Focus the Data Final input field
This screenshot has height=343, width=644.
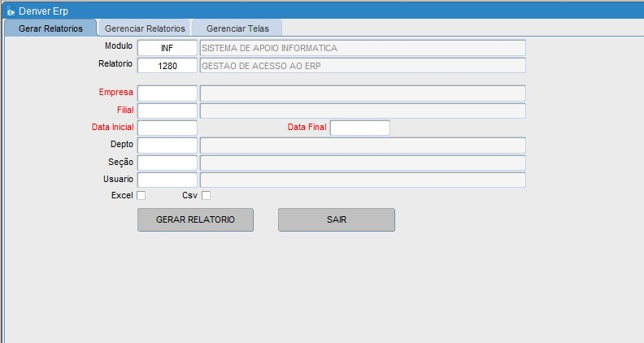point(360,128)
